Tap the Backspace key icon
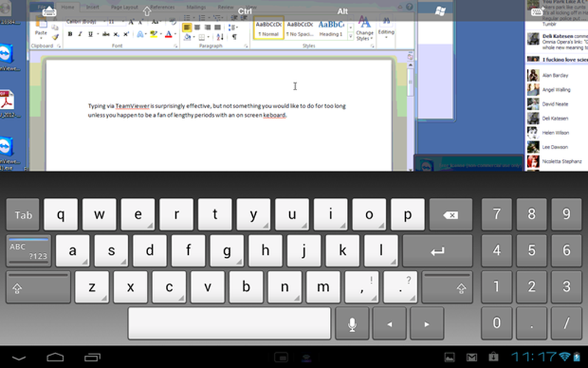Viewport: 588px width, 368px height. 451,214
